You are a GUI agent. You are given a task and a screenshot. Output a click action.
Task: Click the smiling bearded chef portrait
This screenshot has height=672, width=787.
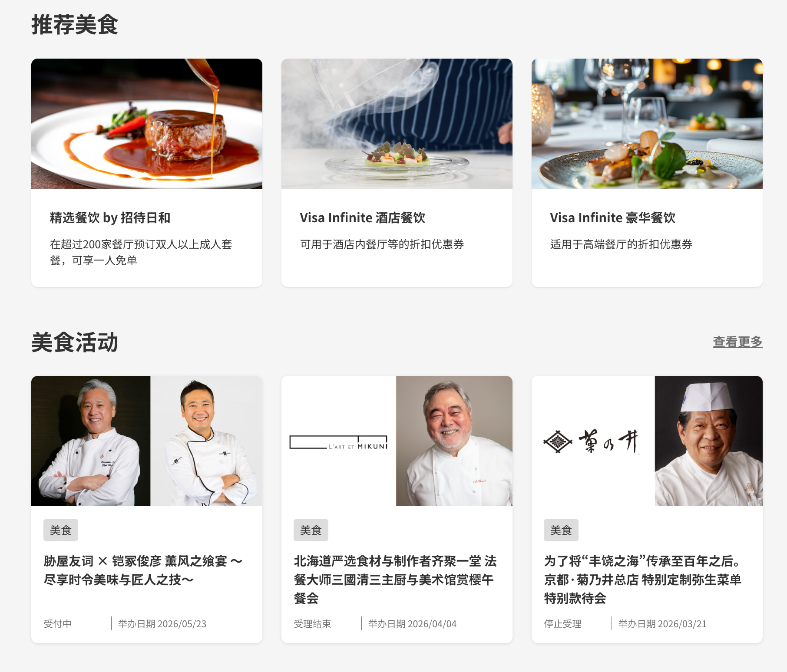coord(454,441)
